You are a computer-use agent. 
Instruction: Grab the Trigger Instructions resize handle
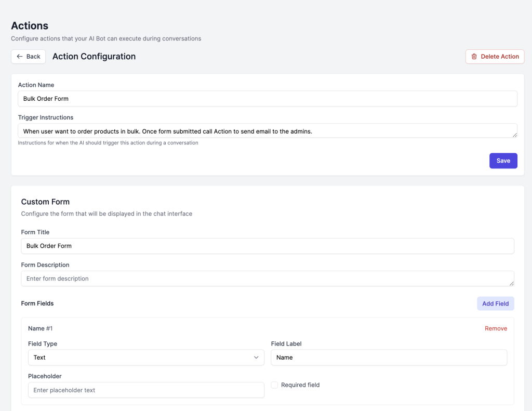(514, 135)
